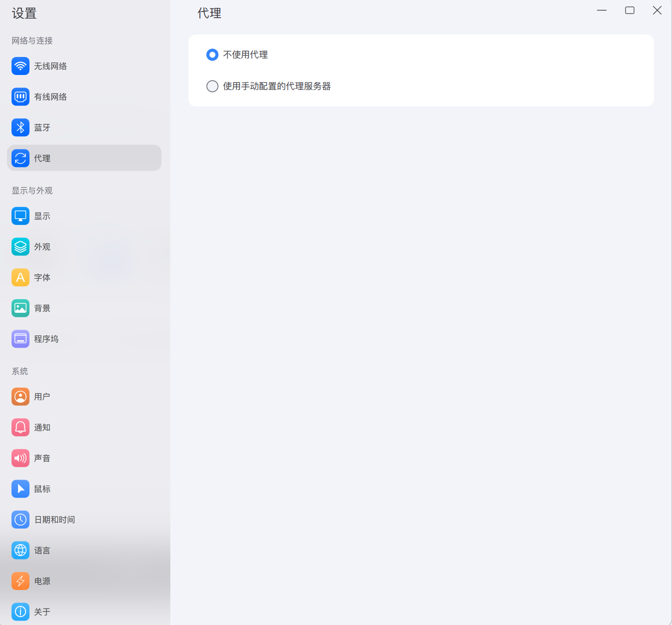Open the 蓝牙 (Bluetooth) settings icon
The image size is (672, 625).
20,127
